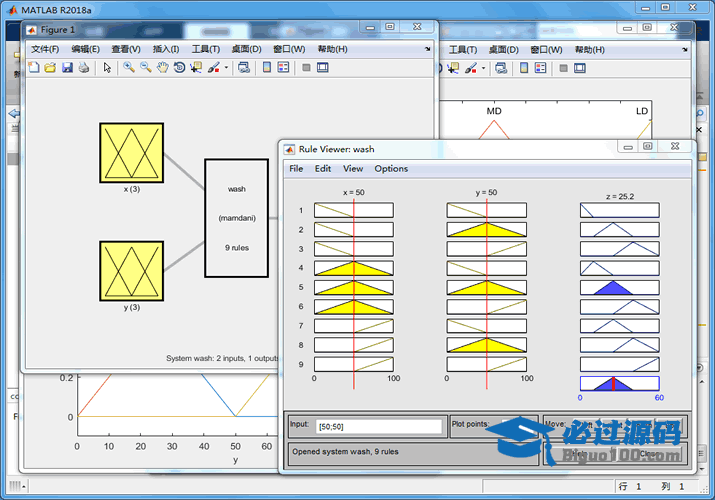
Task: Select the Edit Plot arrow tool
Action: (107, 67)
